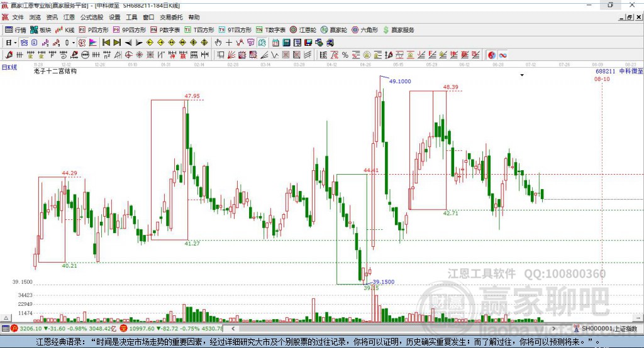Jump to first bar with skip-start arrow
Image resolution: width=644 pixels, height=348 pixels.
coord(106,43)
